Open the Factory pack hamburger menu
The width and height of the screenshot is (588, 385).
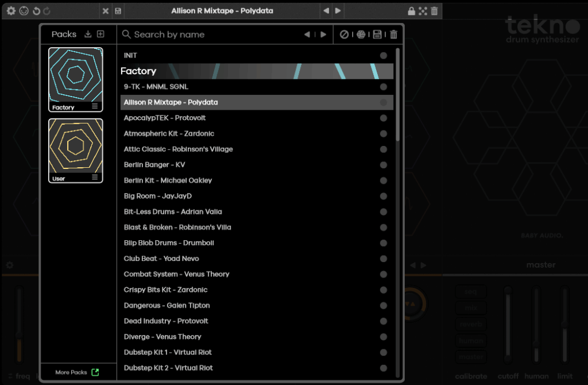click(95, 107)
